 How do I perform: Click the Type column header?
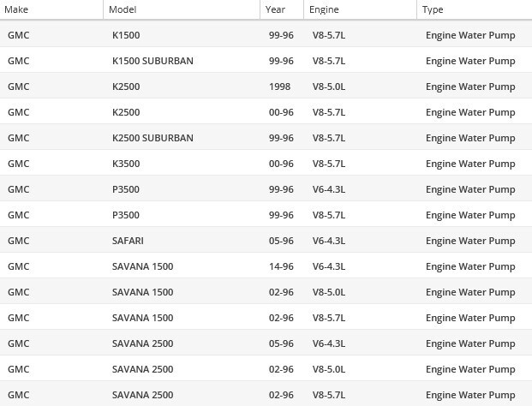[433, 9]
